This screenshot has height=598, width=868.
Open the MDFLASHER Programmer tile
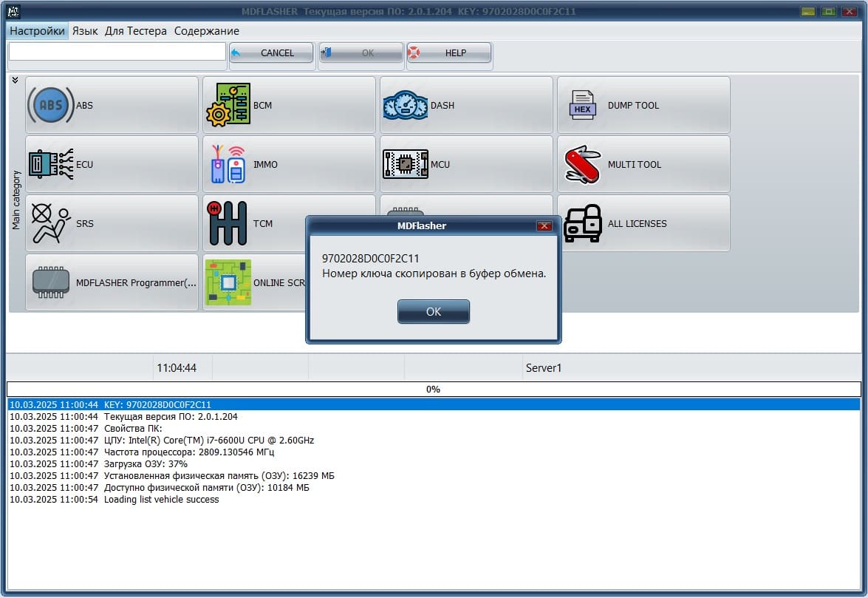[112, 282]
